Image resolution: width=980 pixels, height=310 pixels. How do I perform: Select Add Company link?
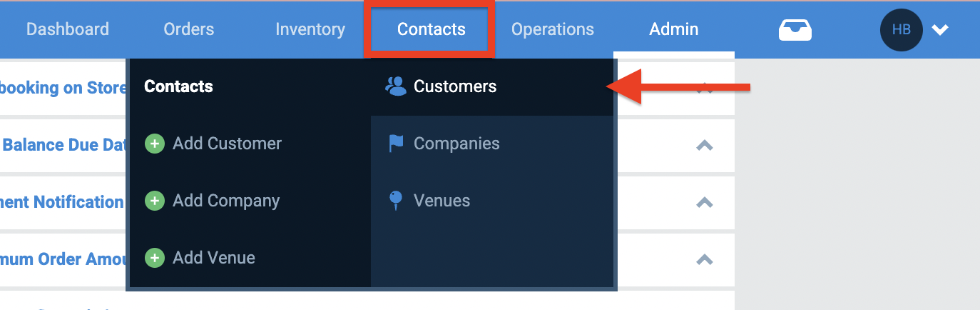click(x=226, y=201)
